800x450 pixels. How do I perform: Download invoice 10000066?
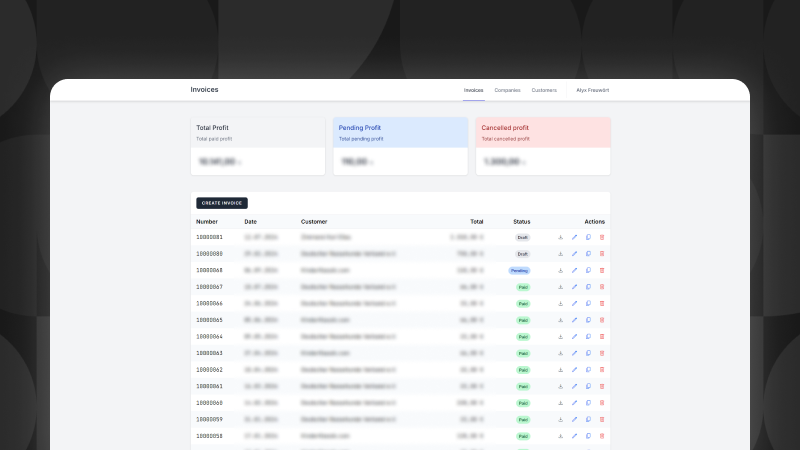tap(560, 304)
